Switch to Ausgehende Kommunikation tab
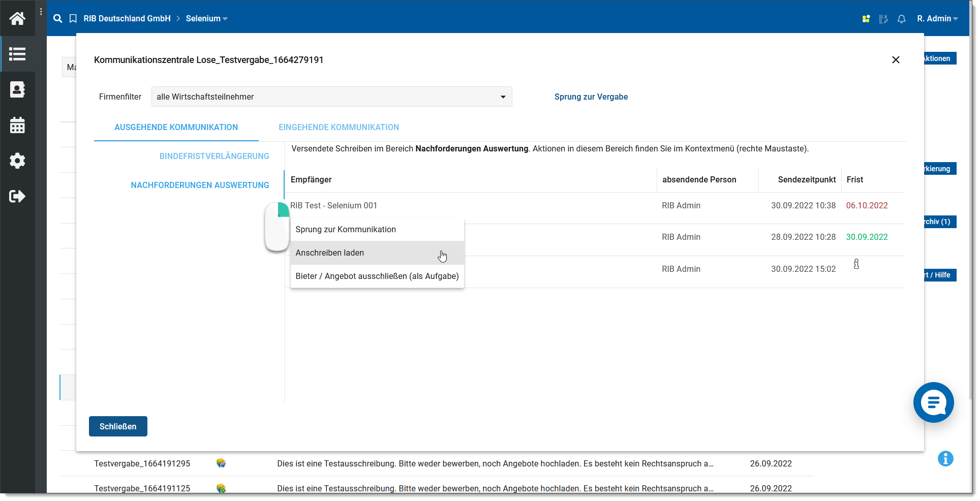The image size is (980, 501). [x=176, y=128]
